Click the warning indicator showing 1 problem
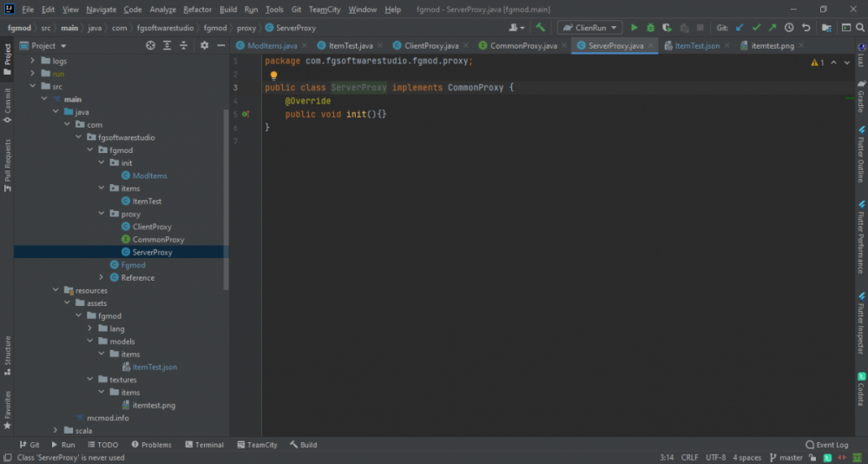 [x=817, y=63]
